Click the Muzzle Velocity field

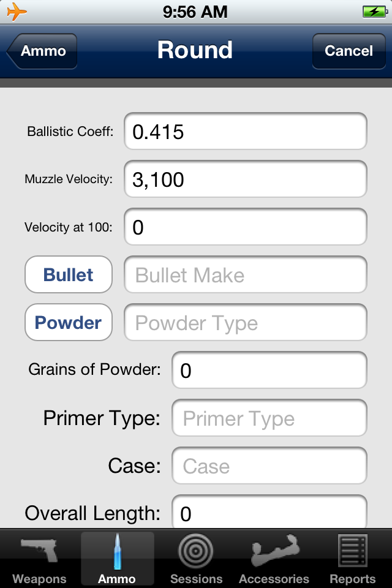click(245, 179)
